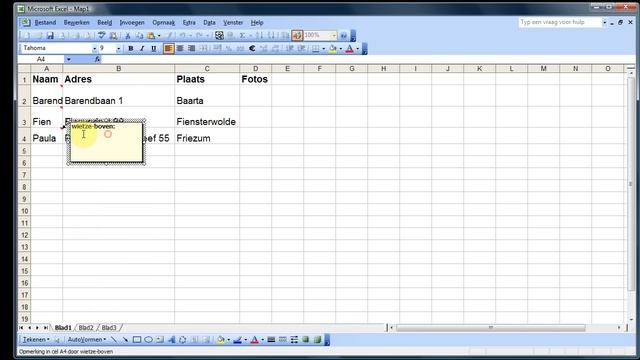
Task: Select cell C3 containing Fiensterwolde
Action: (x=207, y=118)
